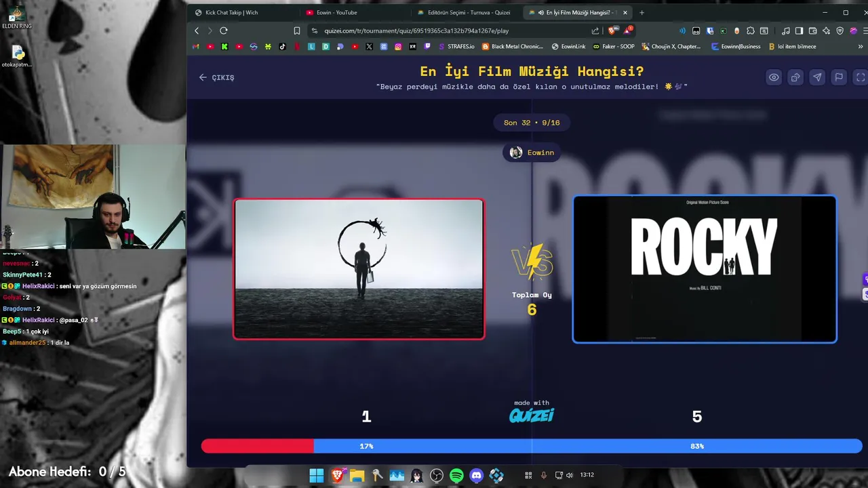Open File Explorer from taskbar
This screenshot has width=868, height=488.
(x=357, y=475)
